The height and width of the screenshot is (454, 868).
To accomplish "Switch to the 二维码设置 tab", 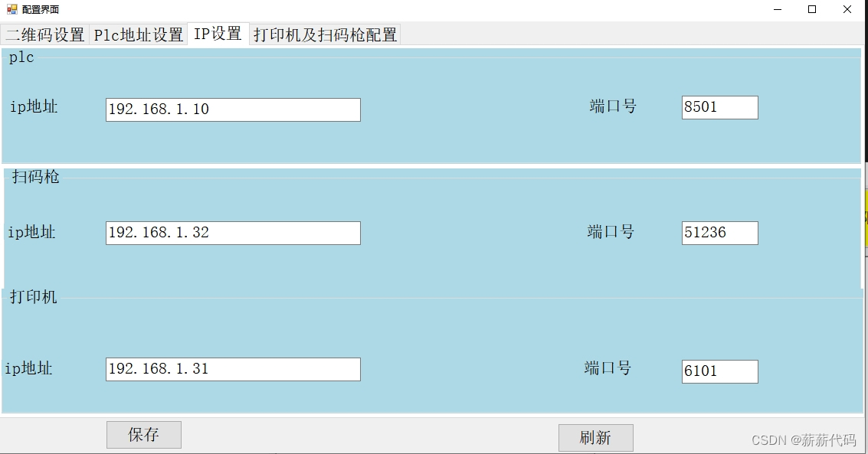I will tap(45, 34).
